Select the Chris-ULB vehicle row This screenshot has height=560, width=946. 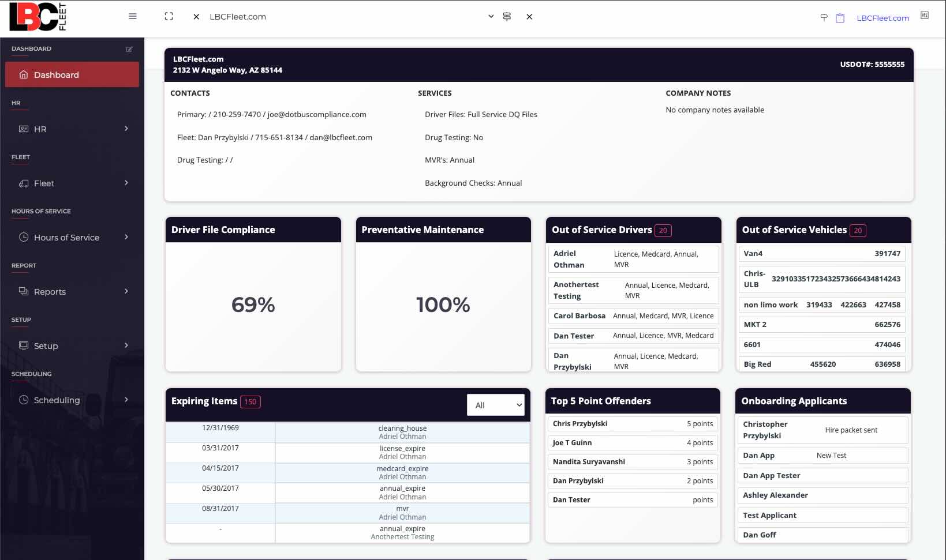pos(822,279)
